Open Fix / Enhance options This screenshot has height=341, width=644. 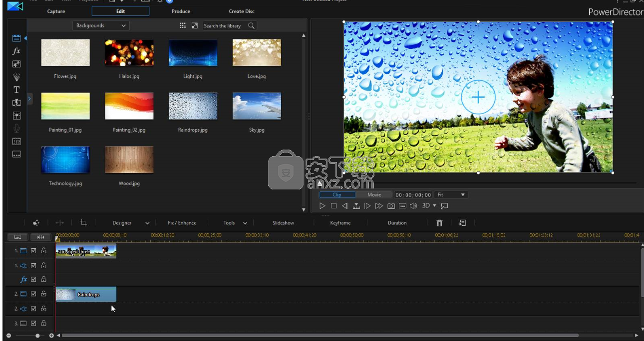tap(182, 223)
